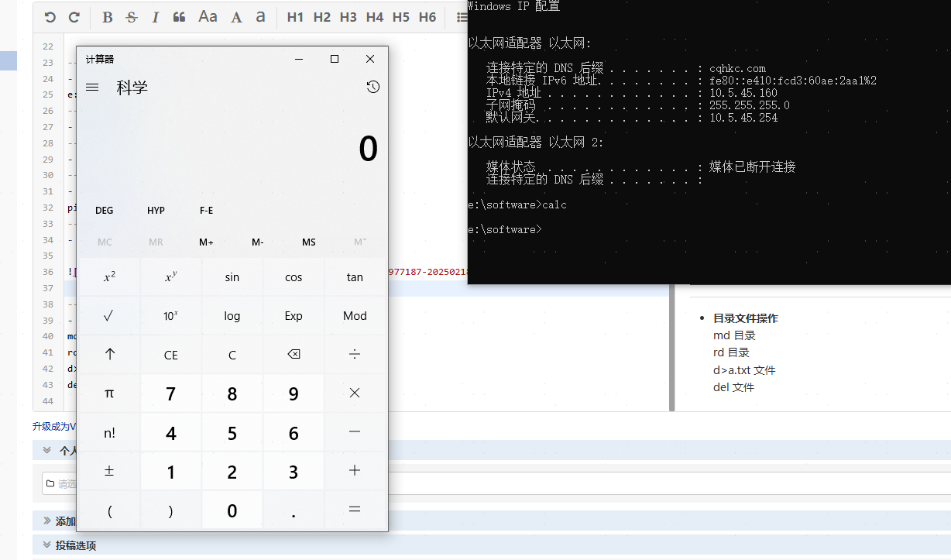This screenshot has width=951, height=560.
Task: Insert an H1 heading
Action: tap(295, 17)
